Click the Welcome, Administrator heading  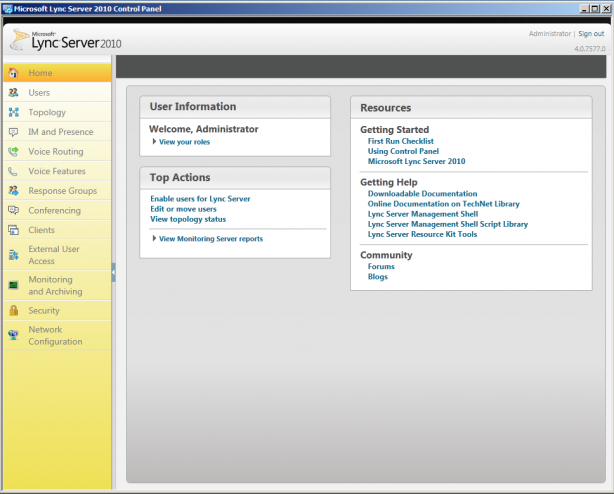204,129
